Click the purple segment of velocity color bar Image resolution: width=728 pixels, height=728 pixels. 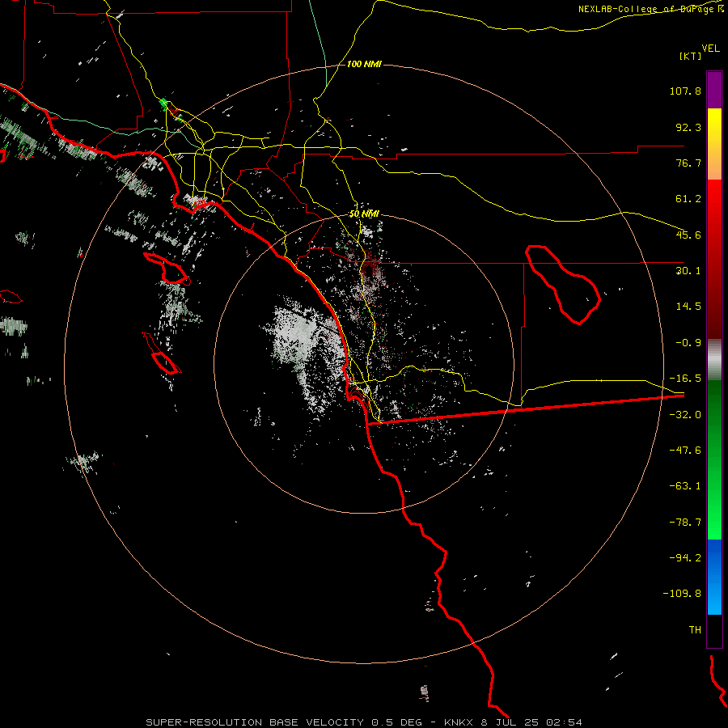714,90
